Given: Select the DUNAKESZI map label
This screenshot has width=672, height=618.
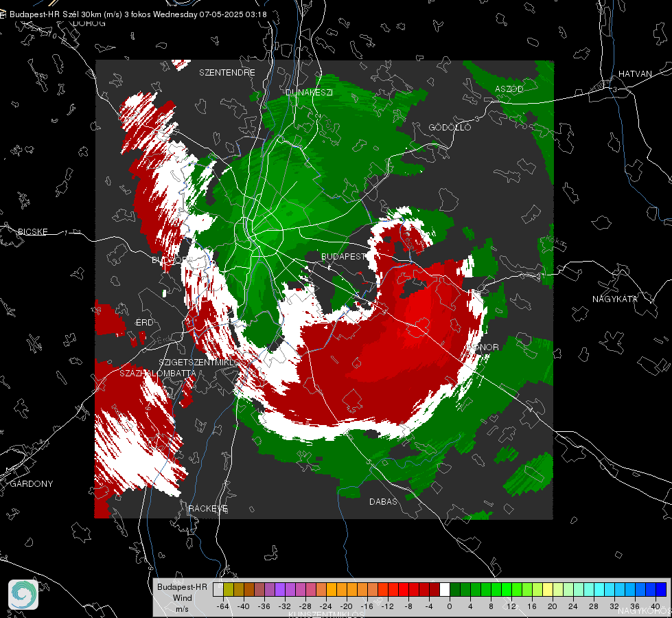Looking at the screenshot, I should click(x=309, y=92).
